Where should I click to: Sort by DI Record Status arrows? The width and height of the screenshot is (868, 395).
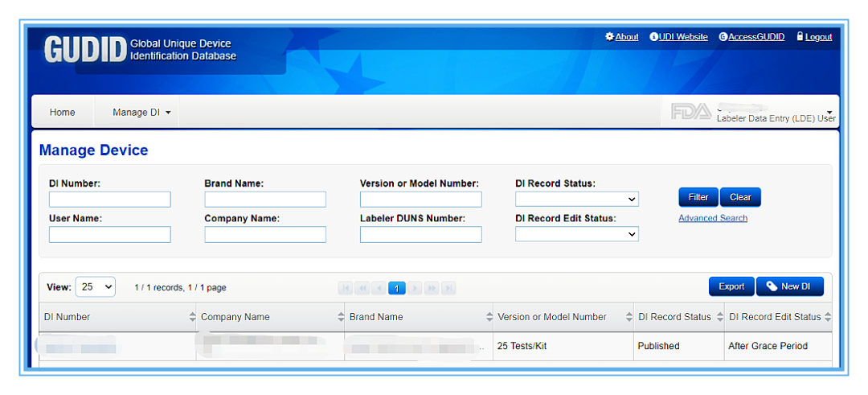tap(720, 318)
